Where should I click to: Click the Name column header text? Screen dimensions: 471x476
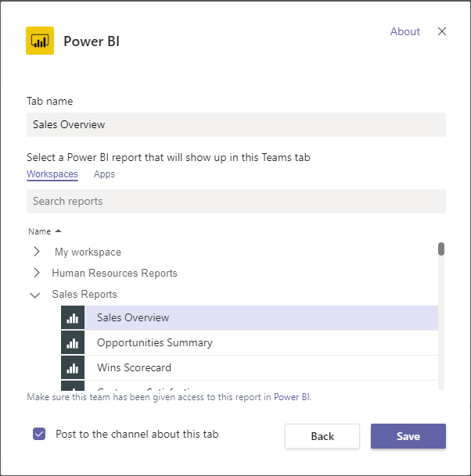[x=39, y=231]
